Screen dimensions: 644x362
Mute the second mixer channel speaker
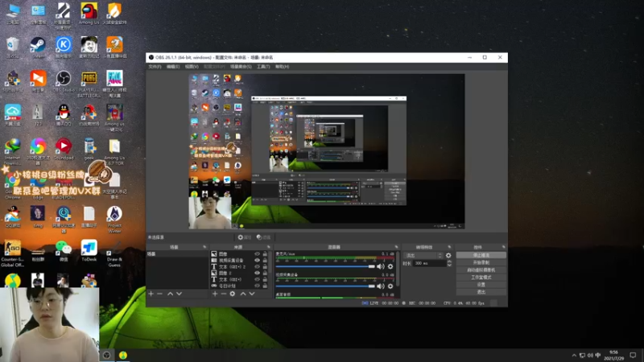click(x=380, y=286)
